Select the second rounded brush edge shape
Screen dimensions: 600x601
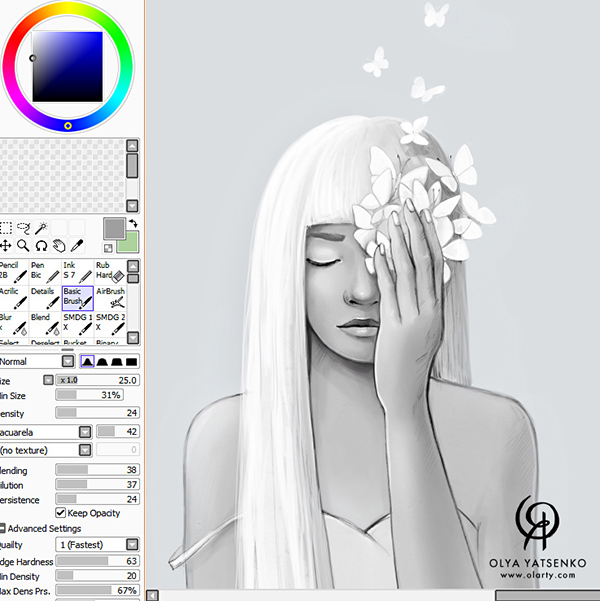coord(102,361)
